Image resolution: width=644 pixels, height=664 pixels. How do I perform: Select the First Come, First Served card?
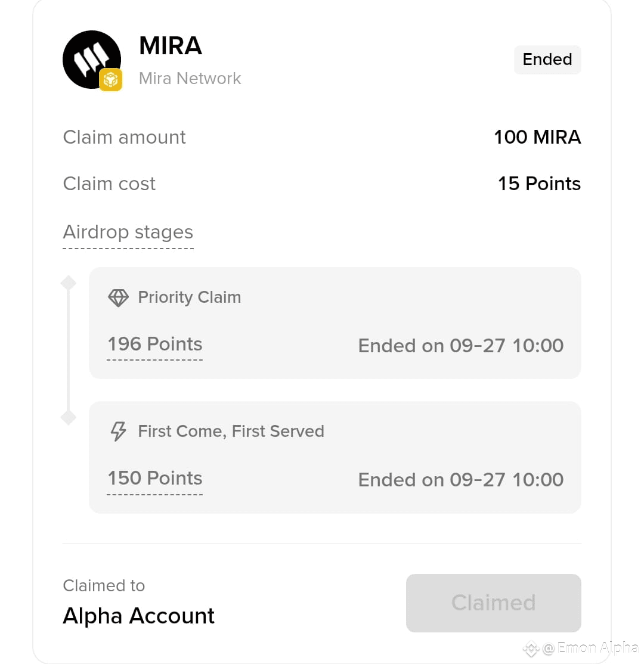(335, 457)
